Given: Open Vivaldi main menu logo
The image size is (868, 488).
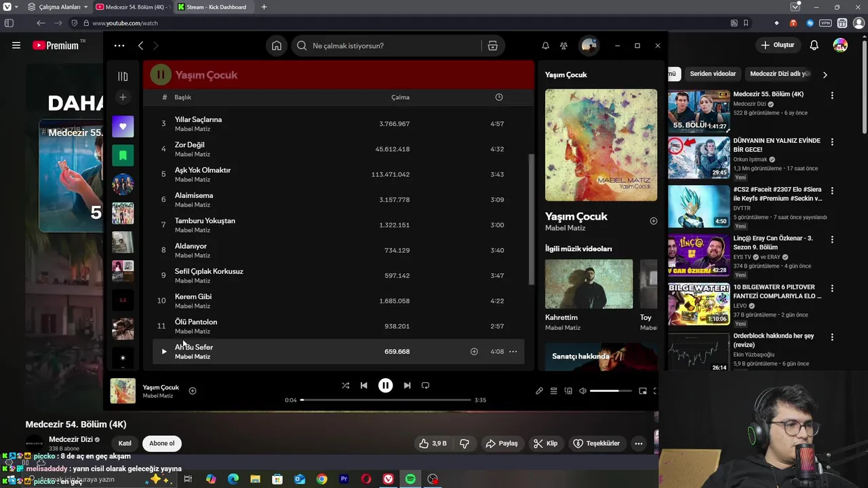Looking at the screenshot, I should (x=7, y=7).
